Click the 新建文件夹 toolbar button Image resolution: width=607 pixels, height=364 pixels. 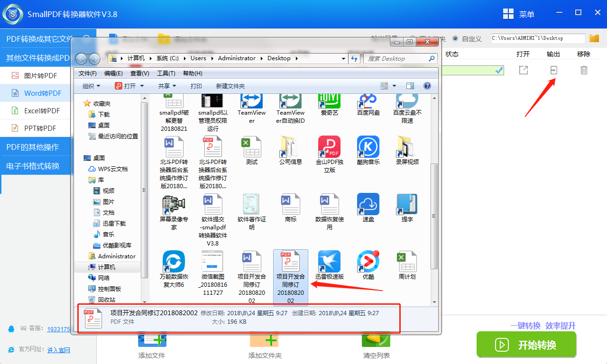click(230, 86)
